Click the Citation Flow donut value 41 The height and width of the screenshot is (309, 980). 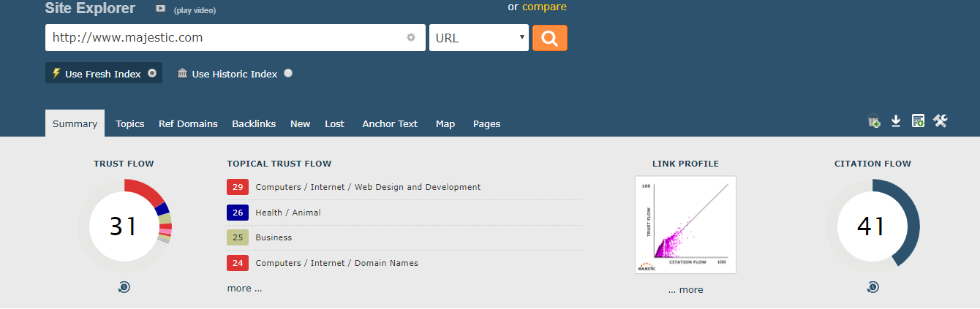pos(871,226)
